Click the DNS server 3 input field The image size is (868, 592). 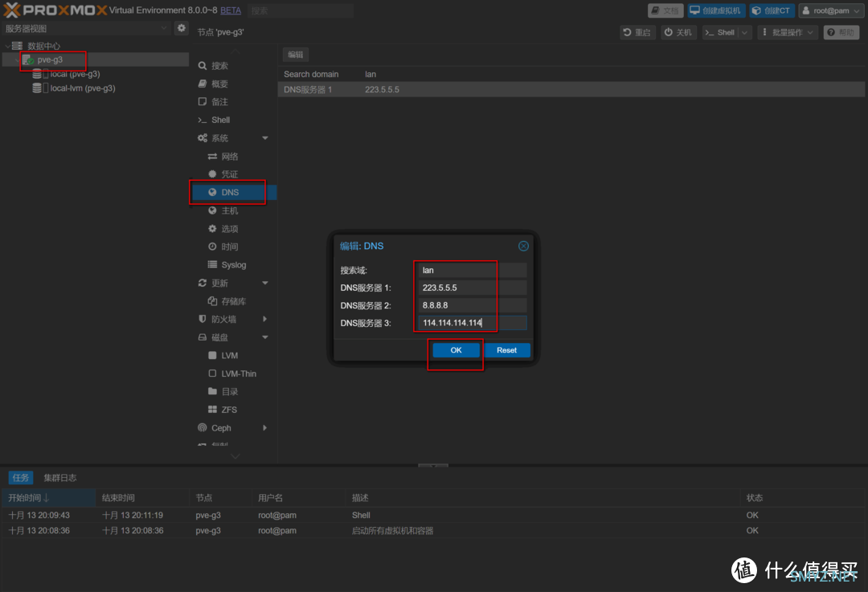(x=472, y=323)
